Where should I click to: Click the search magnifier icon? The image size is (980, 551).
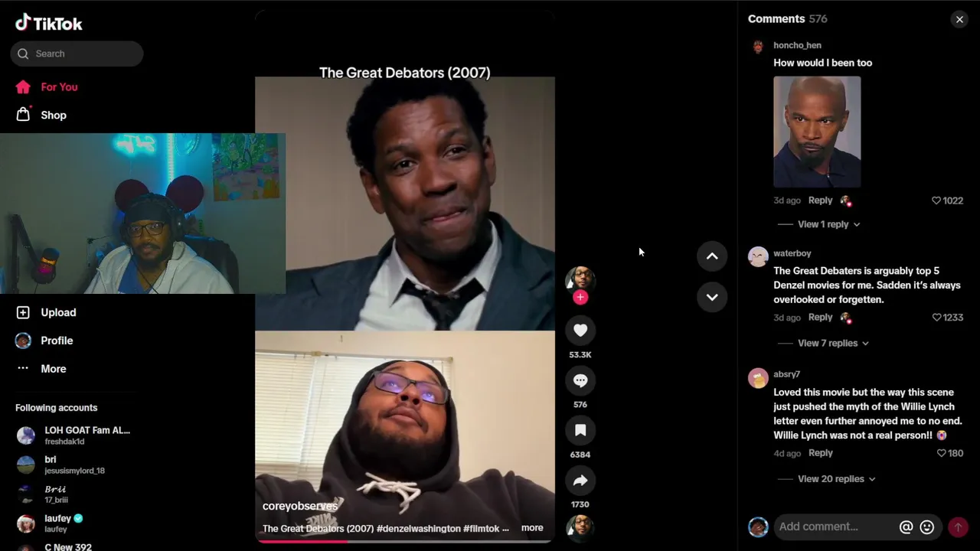coord(23,54)
